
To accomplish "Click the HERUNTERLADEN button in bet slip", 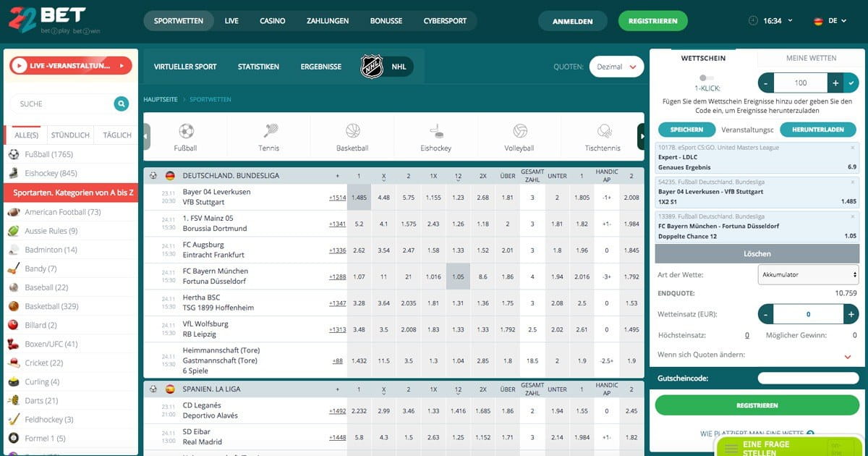I will coord(817,130).
